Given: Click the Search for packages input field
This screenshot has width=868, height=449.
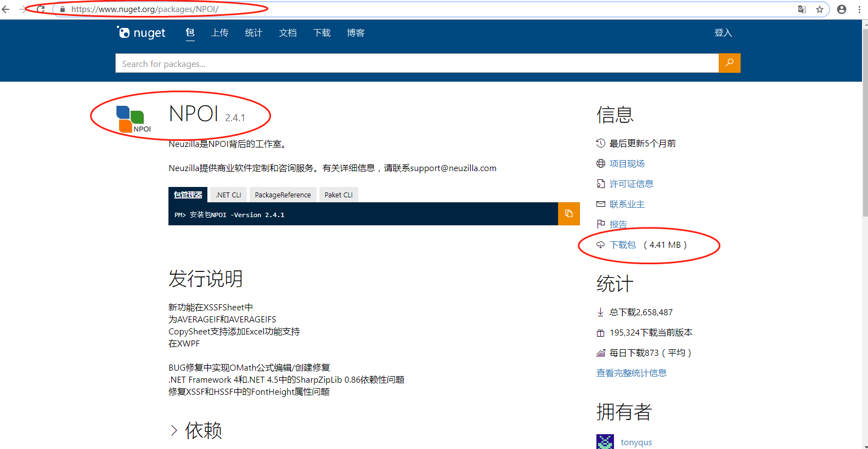Looking at the screenshot, I should 417,63.
